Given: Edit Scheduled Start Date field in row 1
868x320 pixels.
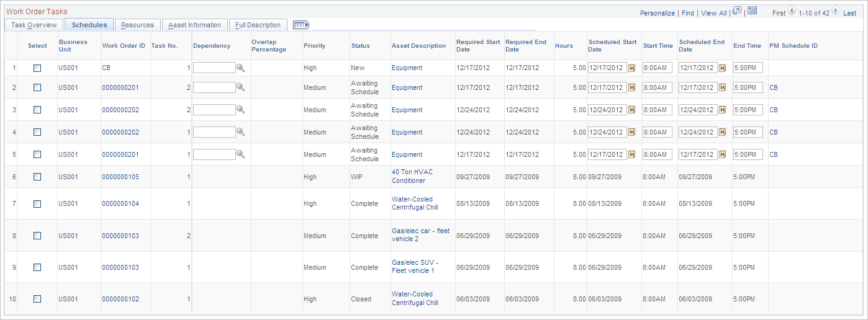Looking at the screenshot, I should pos(608,68).
